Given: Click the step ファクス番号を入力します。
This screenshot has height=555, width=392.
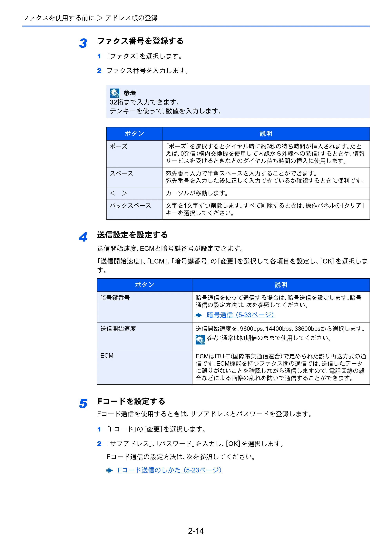Looking at the screenshot, I should [147, 71].
